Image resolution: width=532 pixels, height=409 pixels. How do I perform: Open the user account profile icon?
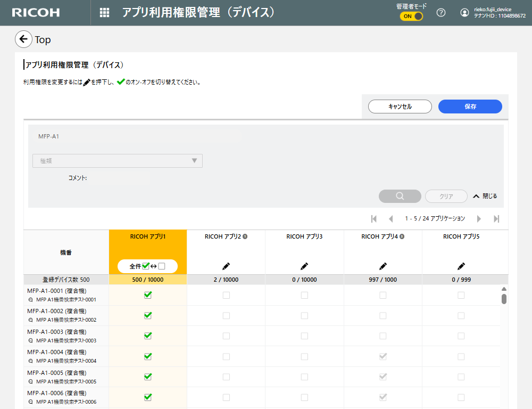point(465,13)
